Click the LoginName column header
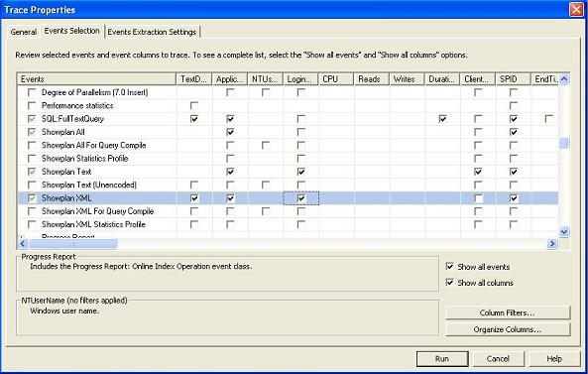This screenshot has height=374, width=588. point(300,79)
